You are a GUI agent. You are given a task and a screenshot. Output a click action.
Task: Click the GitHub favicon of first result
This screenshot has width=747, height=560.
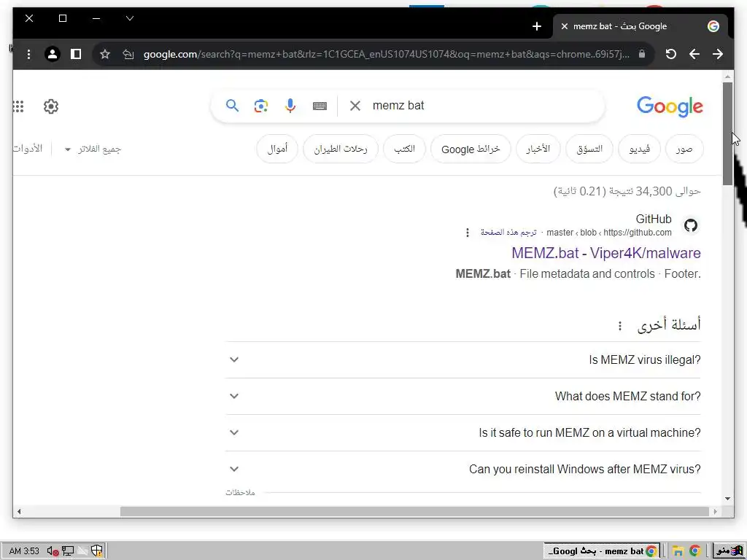[x=691, y=225]
